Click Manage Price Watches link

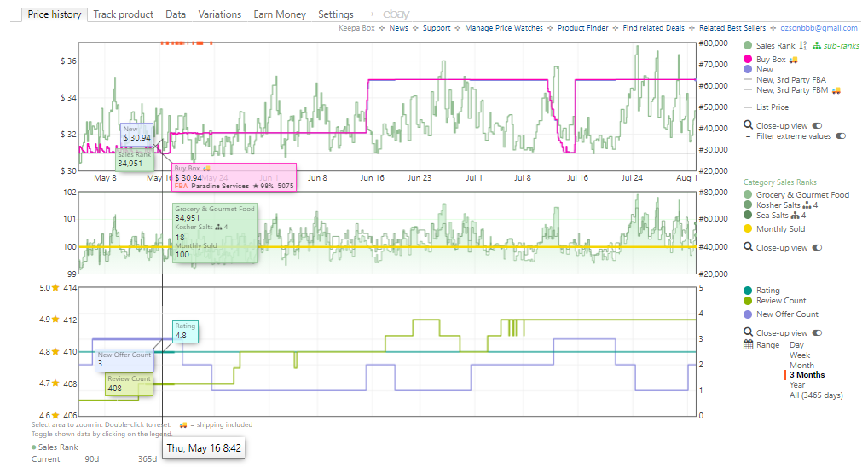click(x=504, y=28)
